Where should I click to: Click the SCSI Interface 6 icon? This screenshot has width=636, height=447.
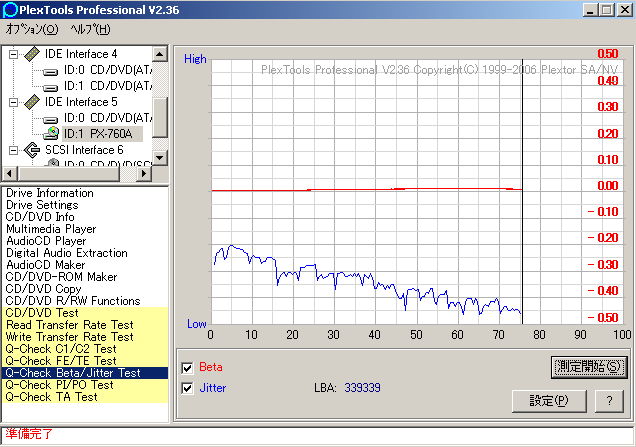pyautogui.click(x=31, y=150)
